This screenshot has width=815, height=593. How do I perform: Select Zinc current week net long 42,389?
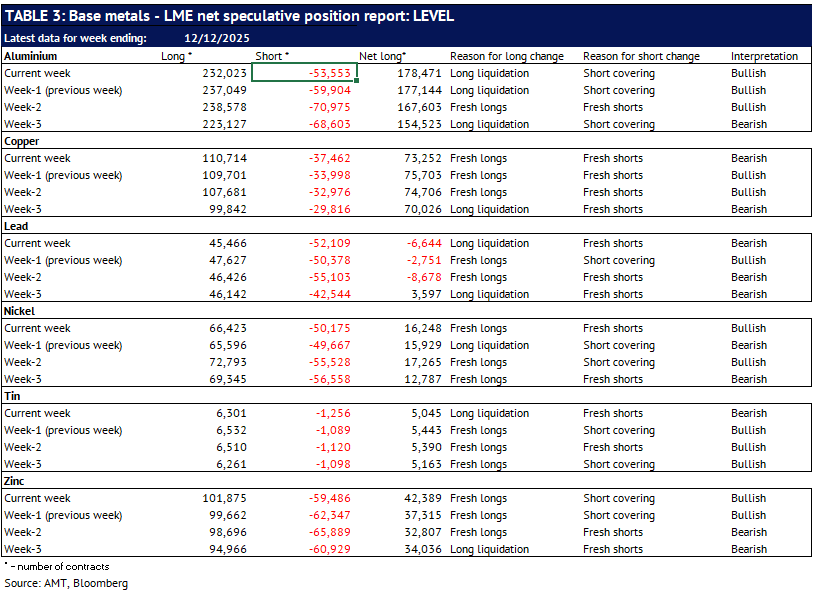tap(419, 498)
